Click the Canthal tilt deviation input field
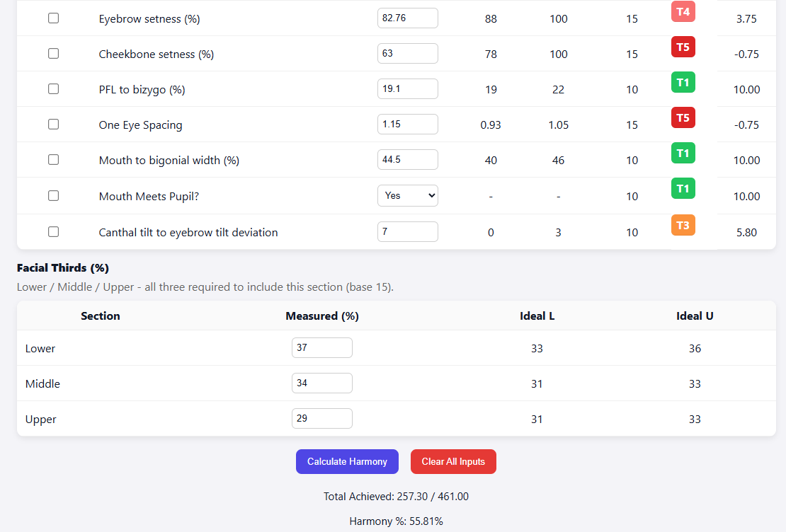The width and height of the screenshot is (786, 532). pyautogui.click(x=407, y=232)
